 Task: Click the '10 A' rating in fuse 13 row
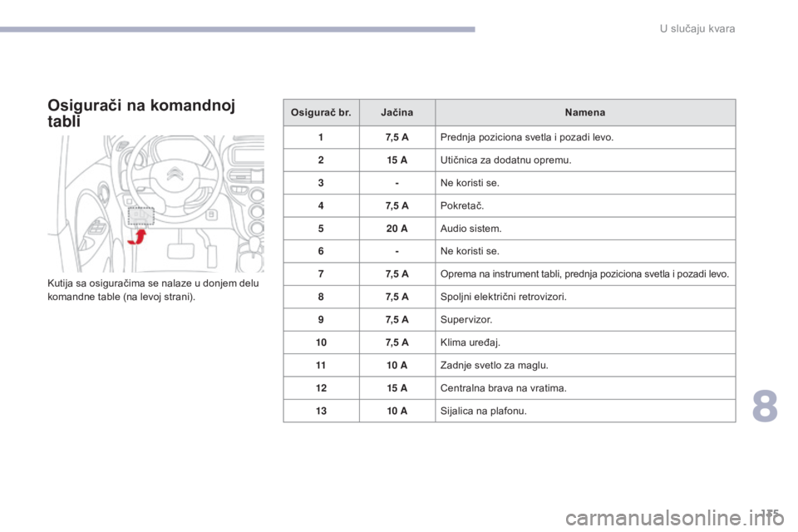pyautogui.click(x=397, y=411)
